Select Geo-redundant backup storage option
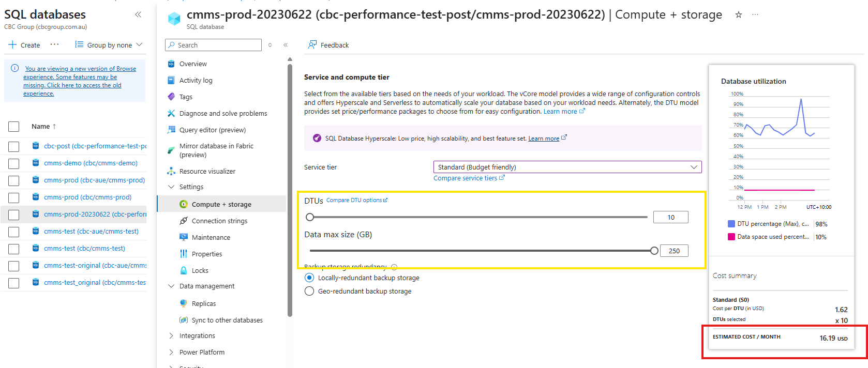This screenshot has width=868, height=368. 309,291
